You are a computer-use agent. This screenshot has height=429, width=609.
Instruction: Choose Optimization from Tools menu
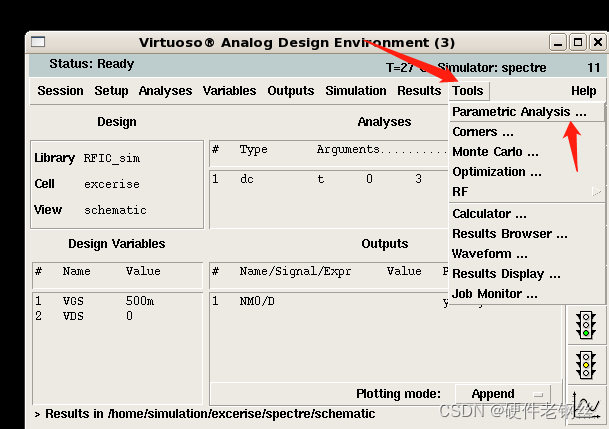point(526,172)
